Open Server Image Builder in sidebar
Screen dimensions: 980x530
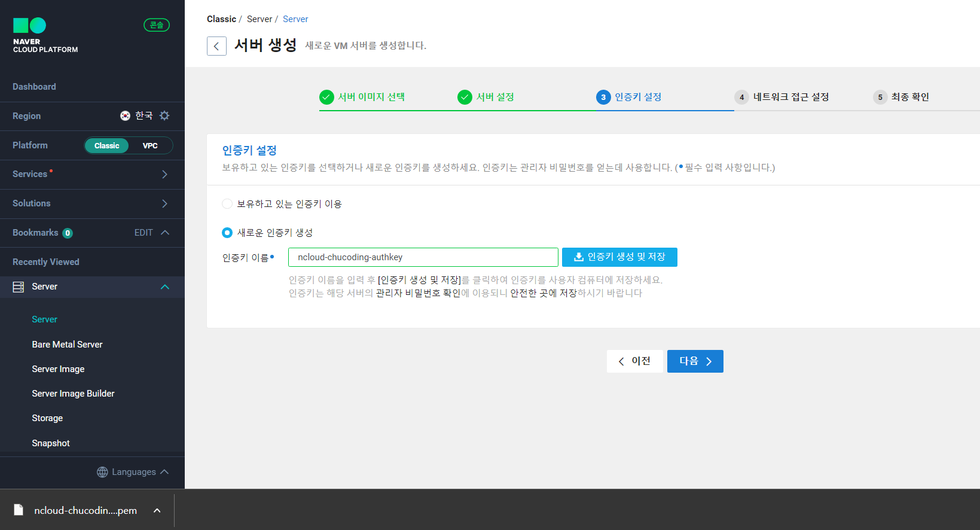[73, 394]
